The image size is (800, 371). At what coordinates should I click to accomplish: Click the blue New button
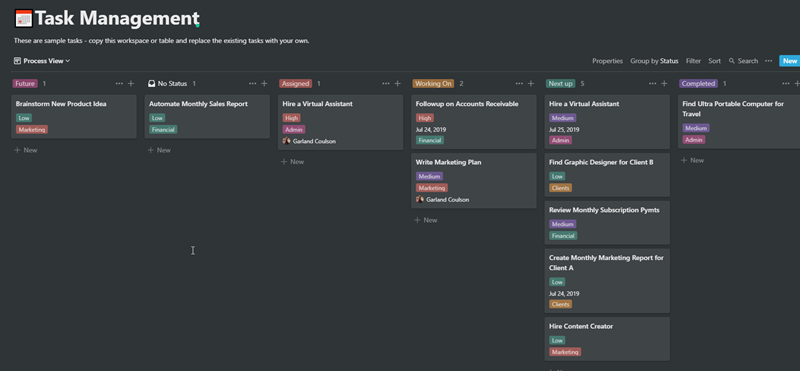789,61
